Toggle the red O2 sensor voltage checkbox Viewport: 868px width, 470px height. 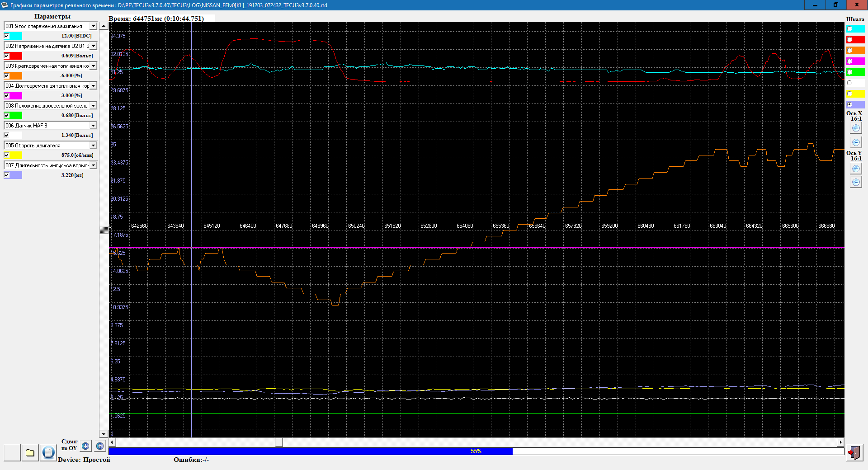point(7,56)
